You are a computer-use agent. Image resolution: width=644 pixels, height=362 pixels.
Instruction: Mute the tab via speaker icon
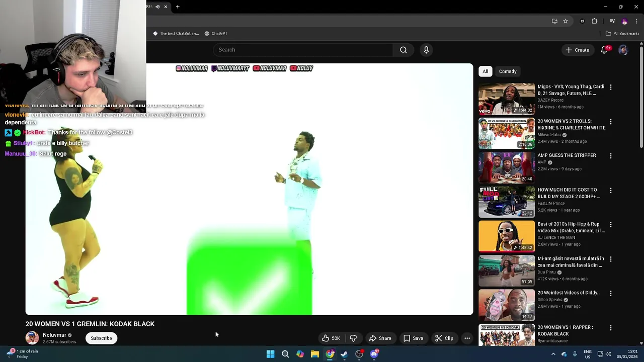[x=157, y=7]
